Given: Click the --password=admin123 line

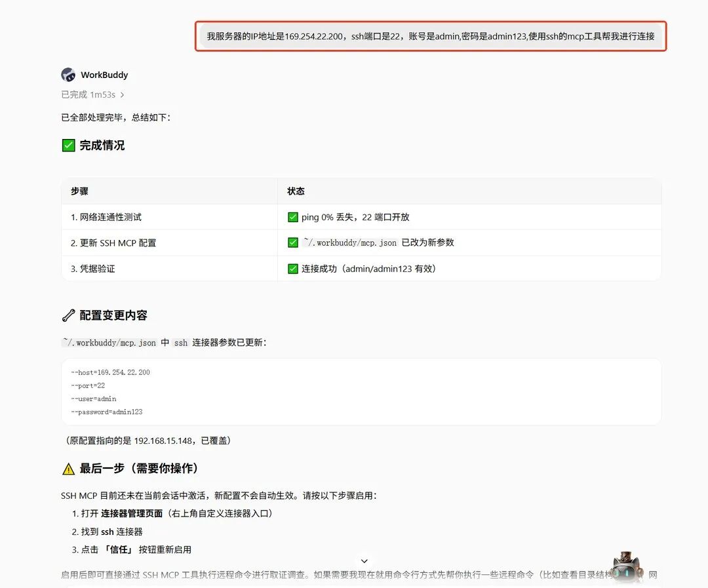Looking at the screenshot, I should [x=107, y=412].
